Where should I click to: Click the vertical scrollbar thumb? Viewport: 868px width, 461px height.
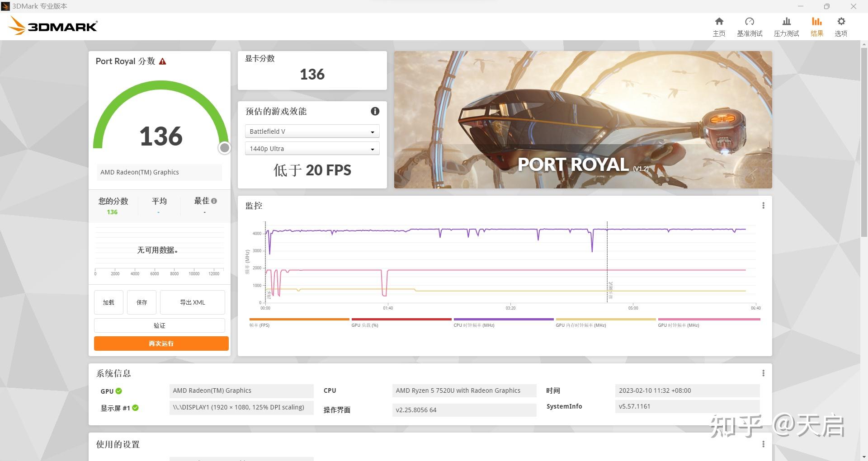864,141
